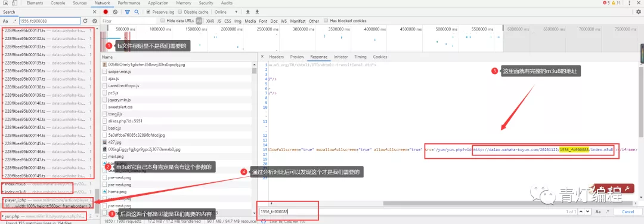Open the Online throttling dropdown
The height and width of the screenshot is (224, 644).
point(226,12)
